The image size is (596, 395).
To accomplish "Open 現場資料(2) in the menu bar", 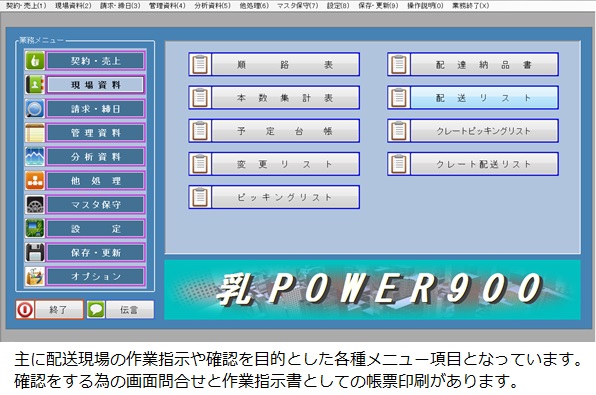I will [73, 6].
